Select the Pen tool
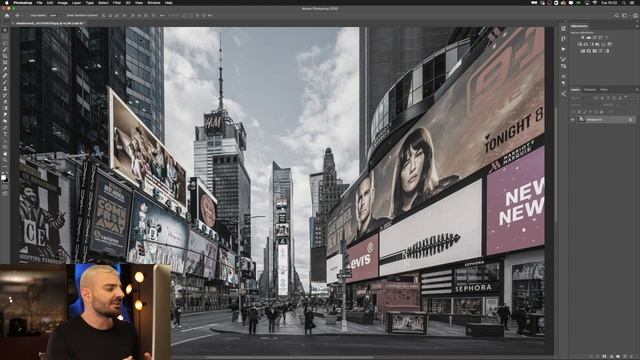The image size is (640, 360). (x=5, y=127)
